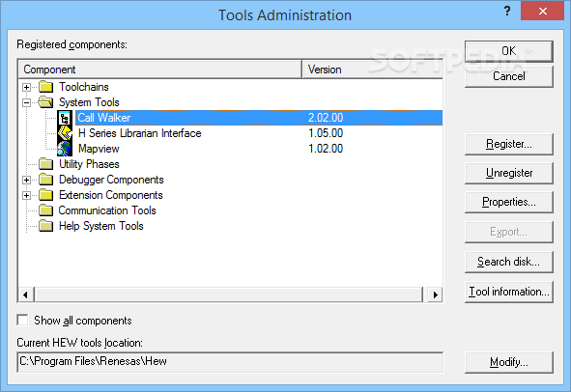Select the Debugger Components label
The image size is (571, 392).
coord(111,180)
